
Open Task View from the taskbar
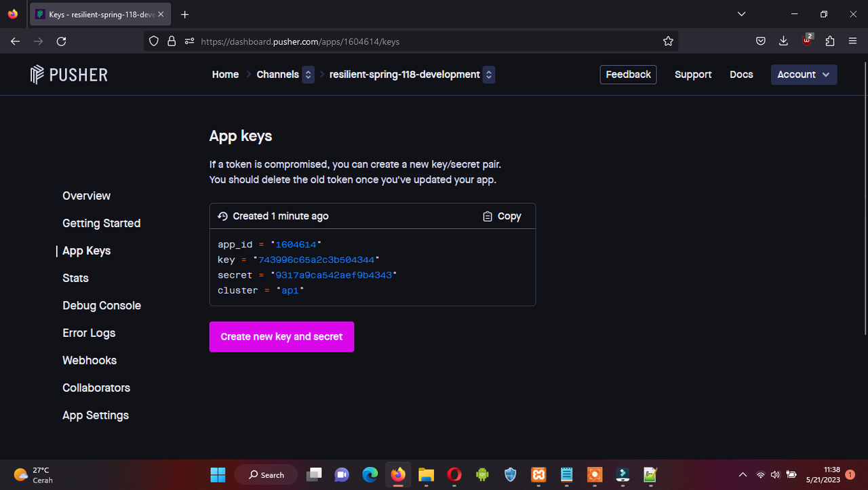pyautogui.click(x=314, y=474)
